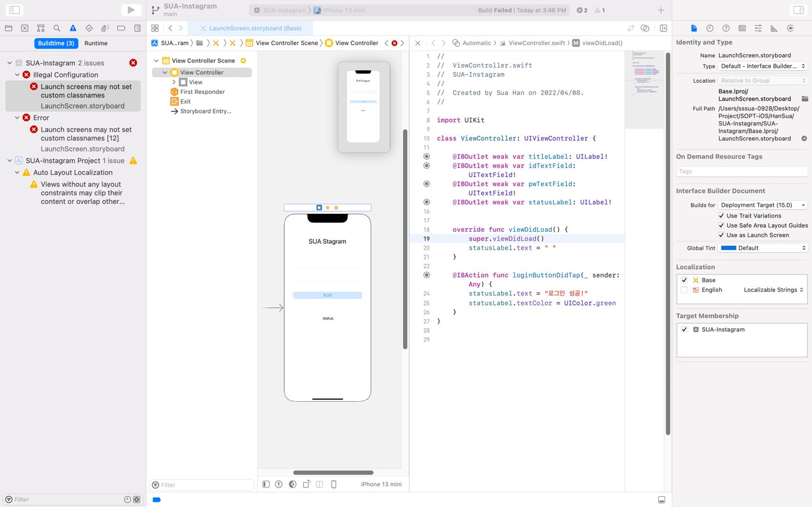Viewport: 812px width, 507px height.
Task: Open the related items grid menu
Action: point(155,28)
